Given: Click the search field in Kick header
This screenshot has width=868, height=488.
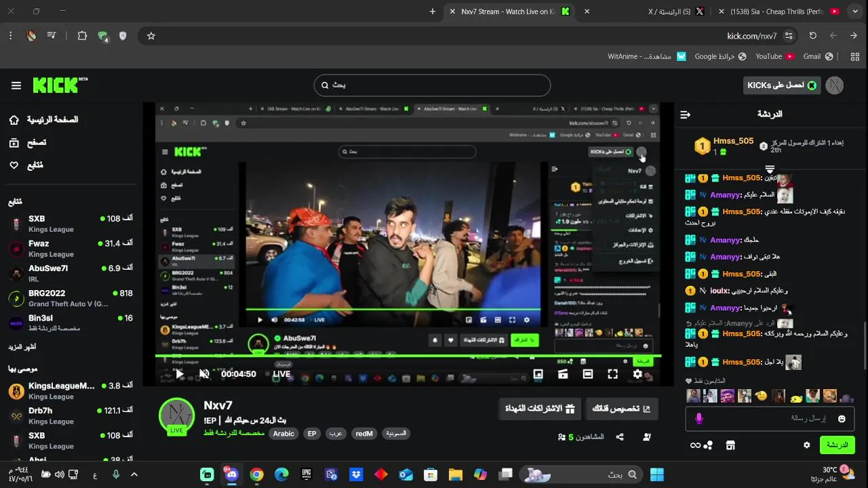Looking at the screenshot, I should (x=432, y=85).
